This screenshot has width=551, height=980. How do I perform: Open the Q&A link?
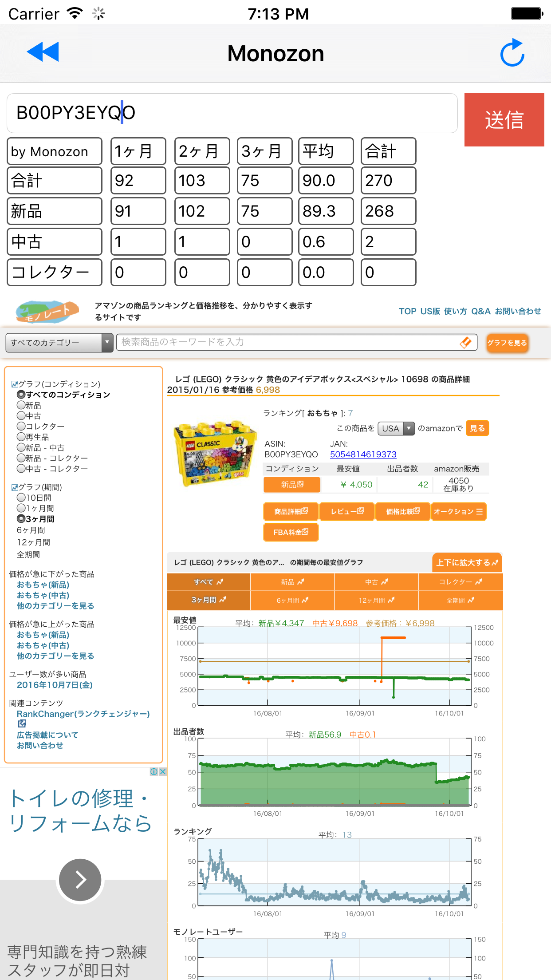[x=480, y=311]
